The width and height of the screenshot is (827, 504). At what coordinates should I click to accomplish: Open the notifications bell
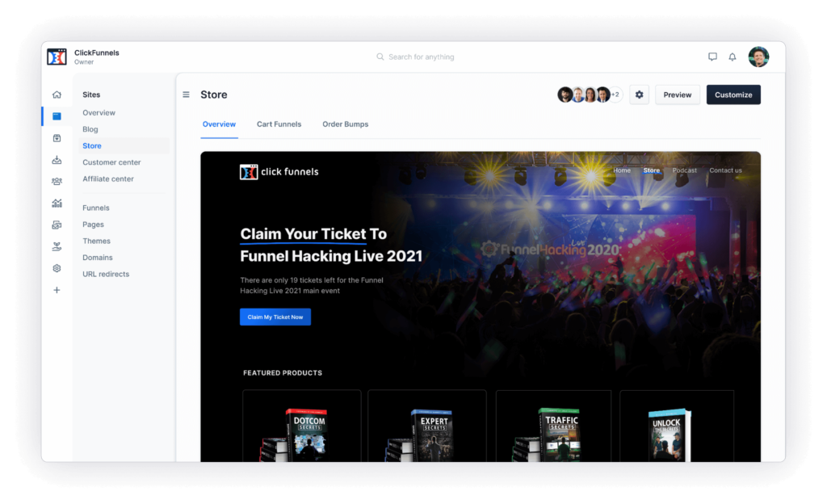tap(733, 57)
